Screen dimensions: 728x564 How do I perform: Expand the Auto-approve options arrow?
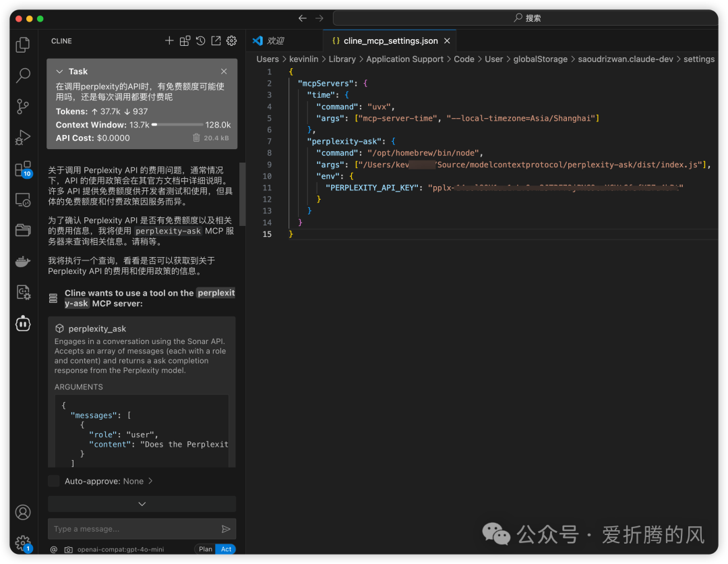[x=150, y=481]
